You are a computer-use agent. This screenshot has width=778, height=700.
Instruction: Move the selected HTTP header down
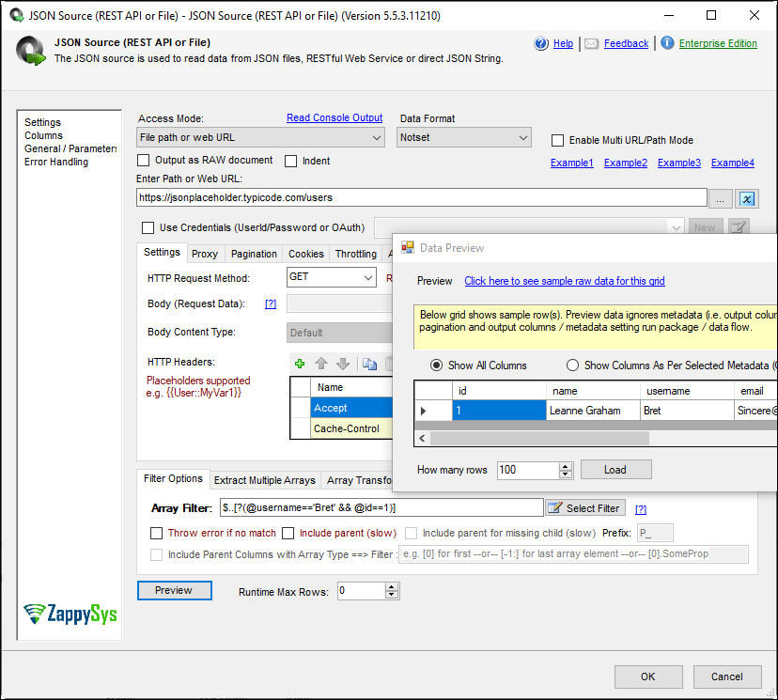[343, 364]
